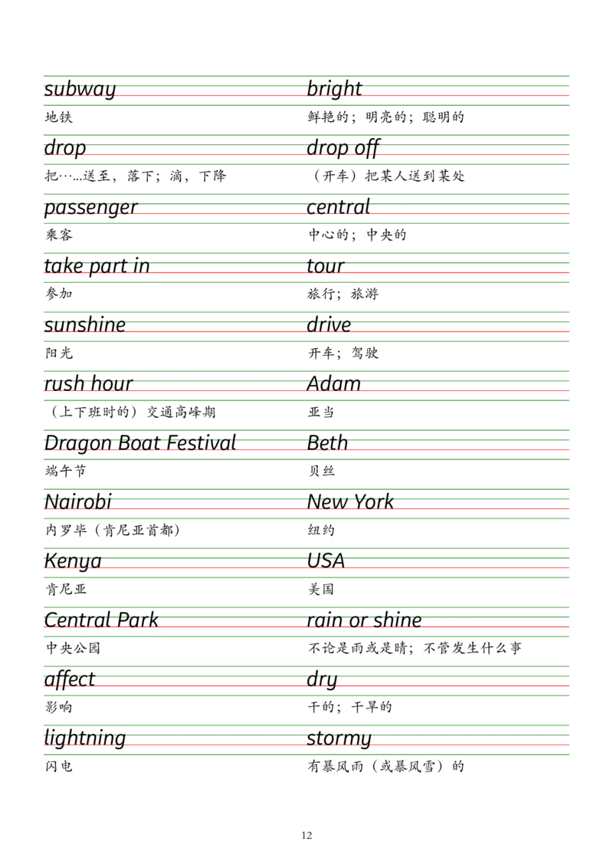613x868 pixels.
Task: Select the word "days"
Action: (64, 148)
